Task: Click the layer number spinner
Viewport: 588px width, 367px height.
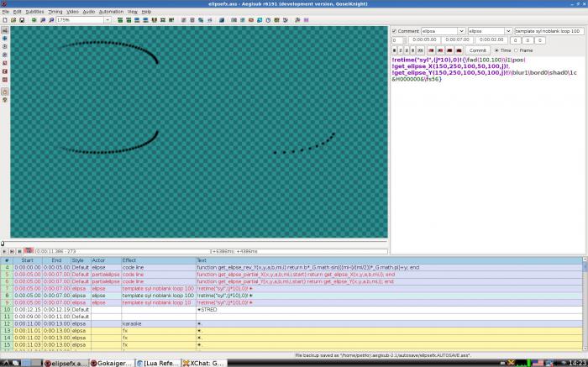Action: point(399,40)
